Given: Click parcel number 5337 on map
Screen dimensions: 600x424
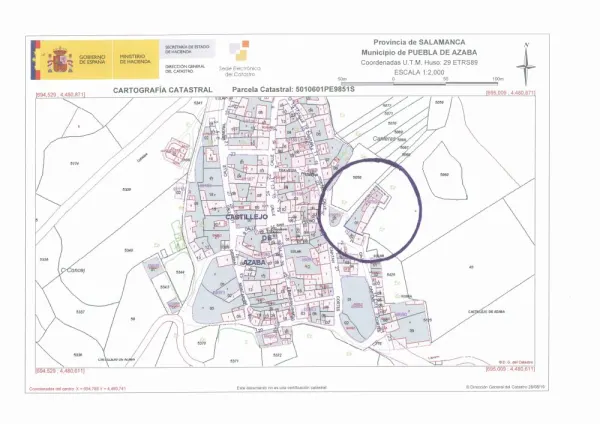Looking at the screenshot, I should (80, 312).
